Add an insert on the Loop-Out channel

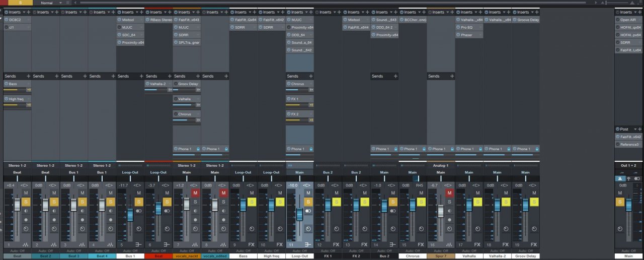(310, 12)
